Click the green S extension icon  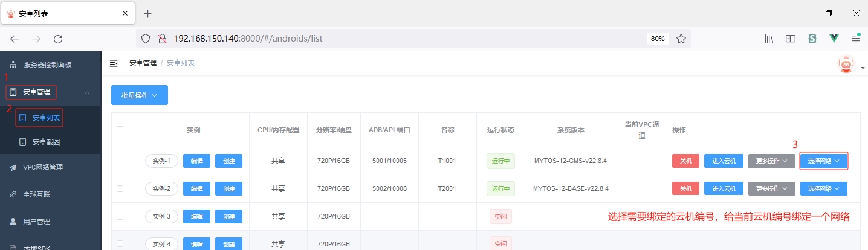[812, 39]
